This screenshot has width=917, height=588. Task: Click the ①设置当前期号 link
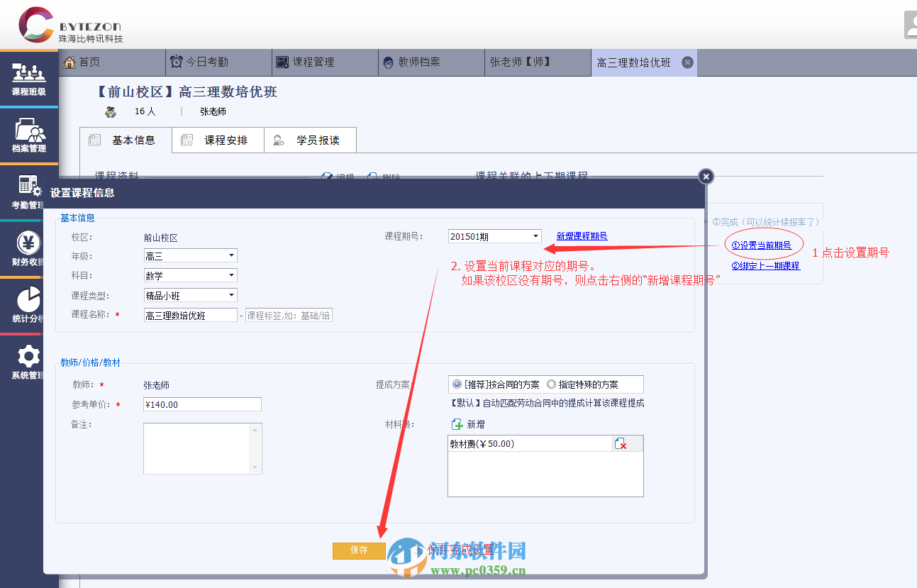click(761, 245)
